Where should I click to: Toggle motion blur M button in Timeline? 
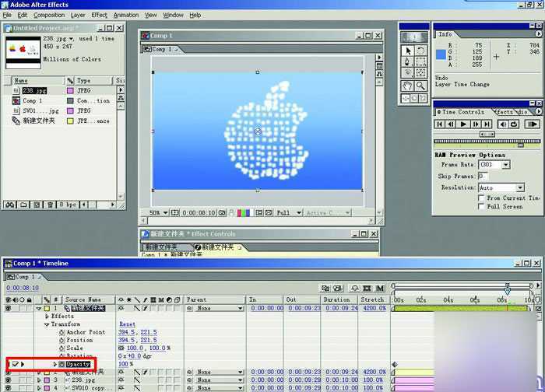tap(380, 289)
